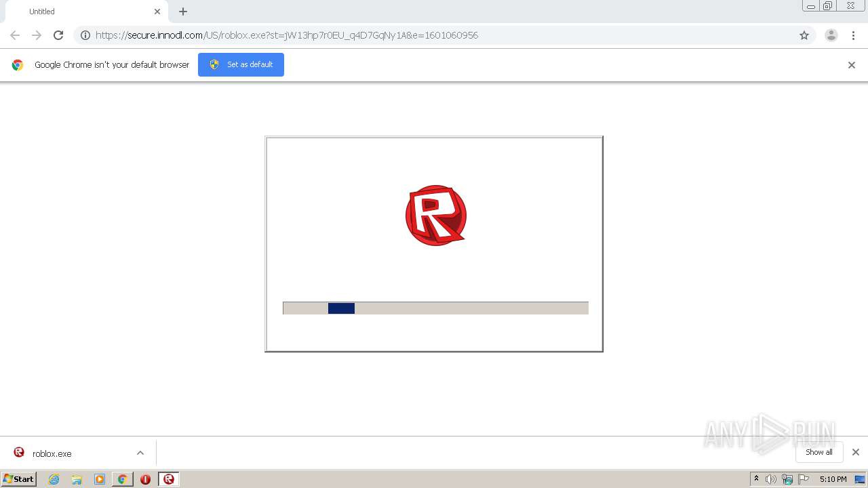
Task: View site information icon in address bar
Action: [85, 35]
